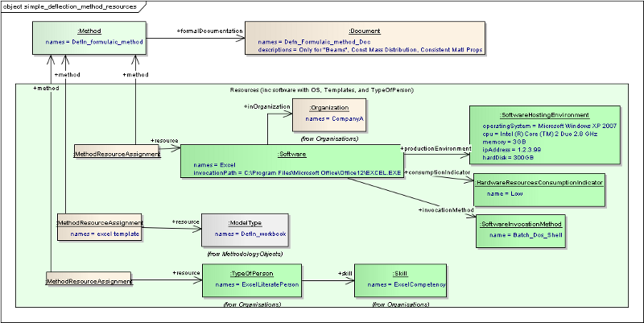The width and height of the screenshot is (644, 323).
Task: Select the :Method object box
Action: (89, 38)
